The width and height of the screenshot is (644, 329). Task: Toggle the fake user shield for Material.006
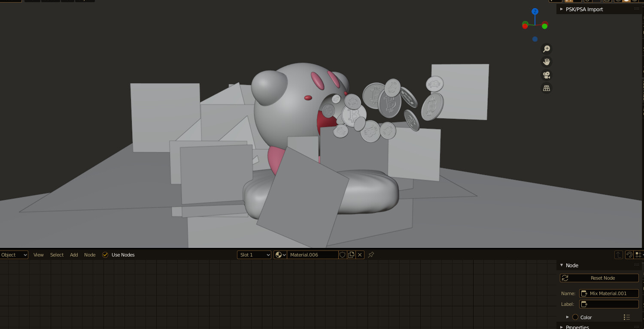coord(342,254)
